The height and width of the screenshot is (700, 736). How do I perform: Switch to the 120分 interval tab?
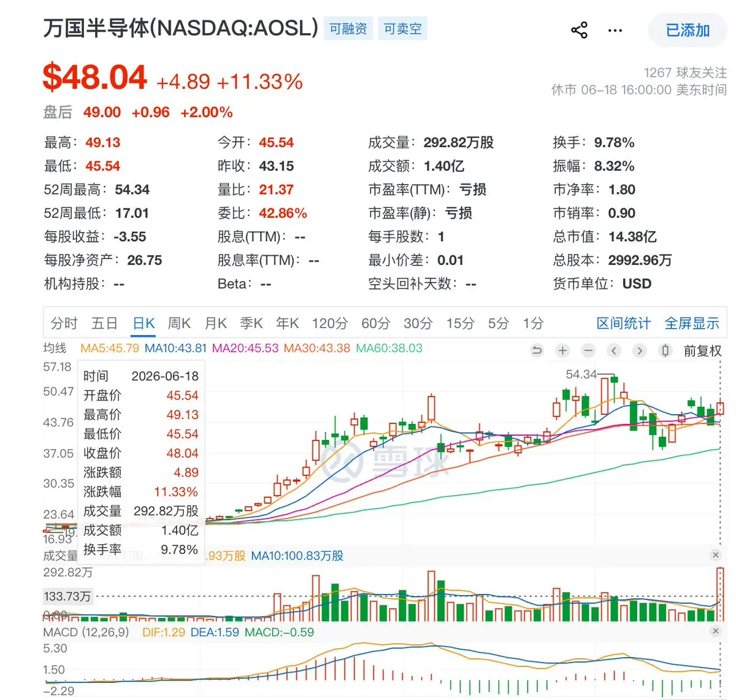[330, 323]
